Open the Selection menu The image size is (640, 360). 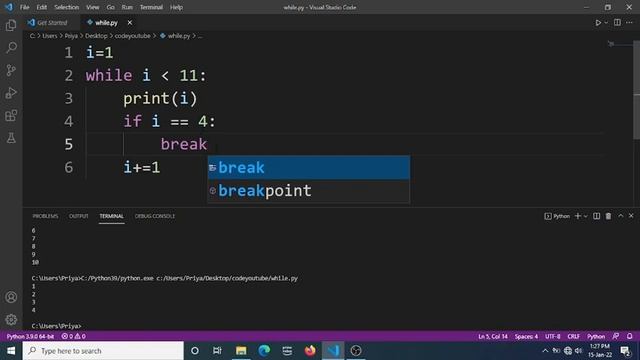click(67, 7)
